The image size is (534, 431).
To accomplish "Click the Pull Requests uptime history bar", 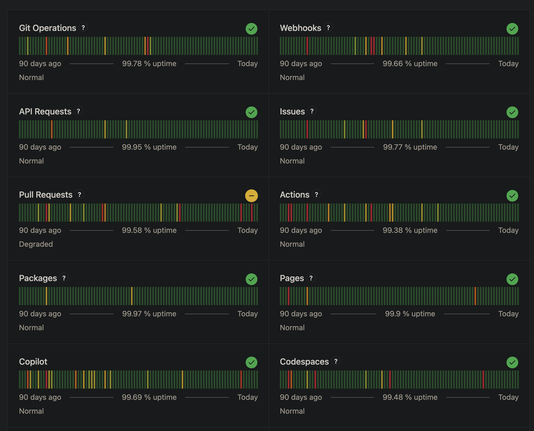I will click(138, 213).
